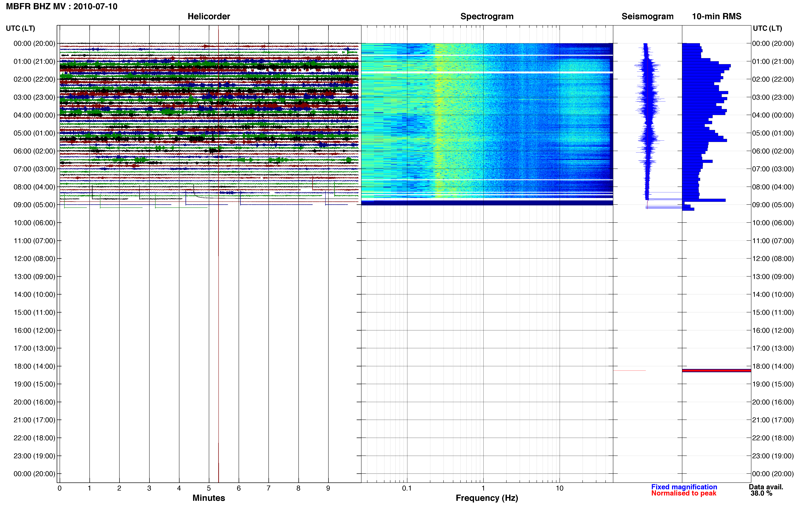Click the right 'UTC (LT)' axis label
The width and height of the screenshot is (812, 508).
tap(767, 28)
